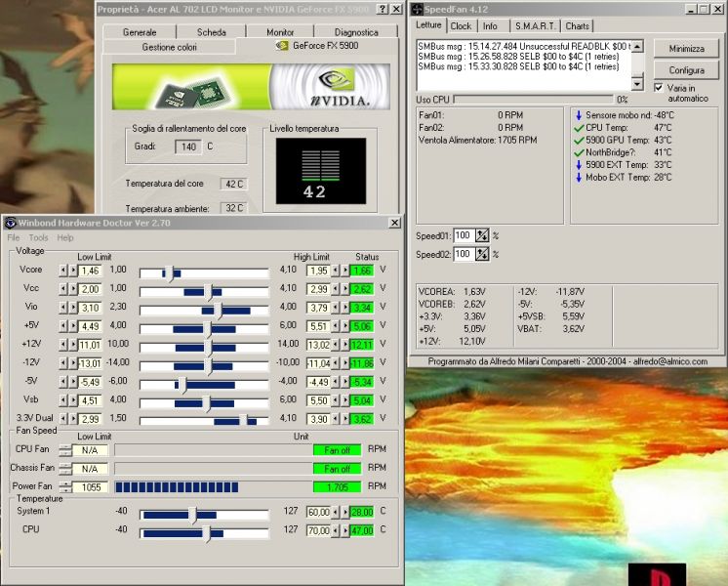Image resolution: width=728 pixels, height=586 pixels.
Task: Move the CPU temperature slider
Action: [x=206, y=533]
